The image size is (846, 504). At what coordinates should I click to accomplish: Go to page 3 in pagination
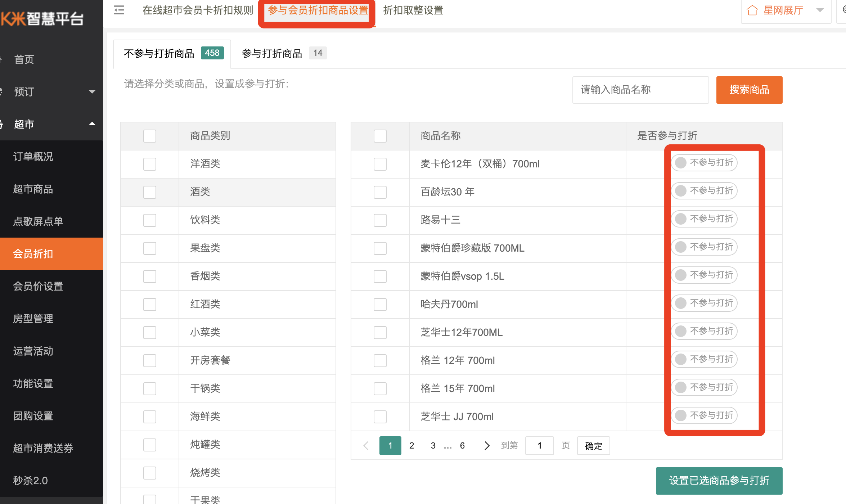click(433, 446)
